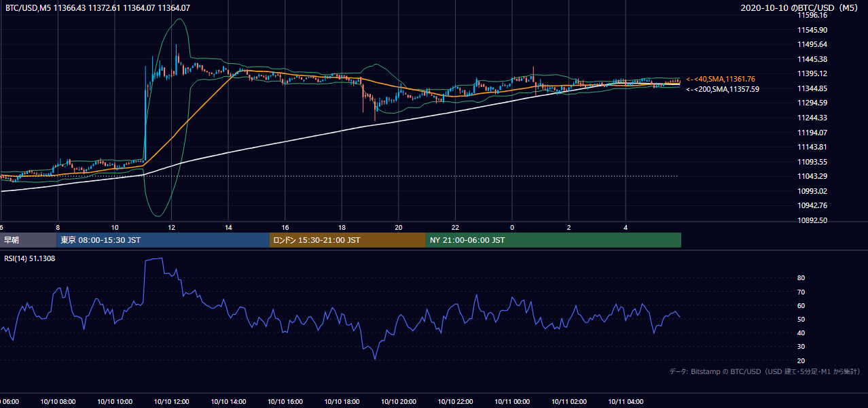Click RSI scale value 20
The height and width of the screenshot is (408, 868).
pyautogui.click(x=801, y=360)
